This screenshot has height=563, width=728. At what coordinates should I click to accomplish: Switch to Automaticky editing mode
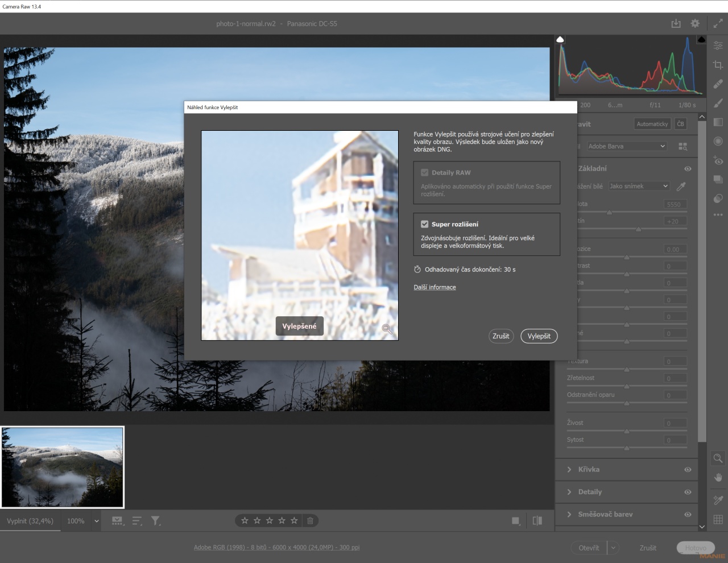652,123
